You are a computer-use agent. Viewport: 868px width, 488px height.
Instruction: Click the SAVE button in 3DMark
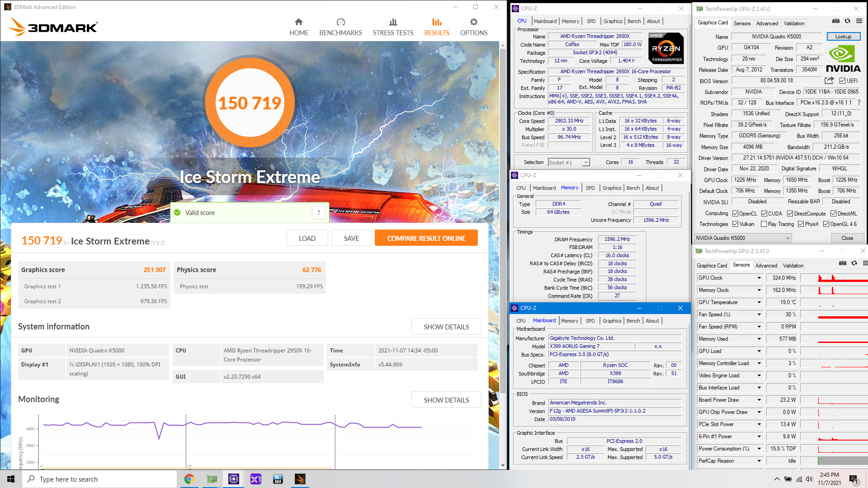351,238
